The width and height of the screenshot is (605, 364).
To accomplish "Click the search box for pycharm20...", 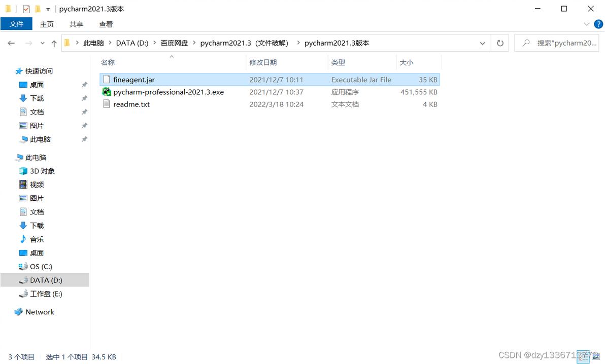I will pos(556,43).
